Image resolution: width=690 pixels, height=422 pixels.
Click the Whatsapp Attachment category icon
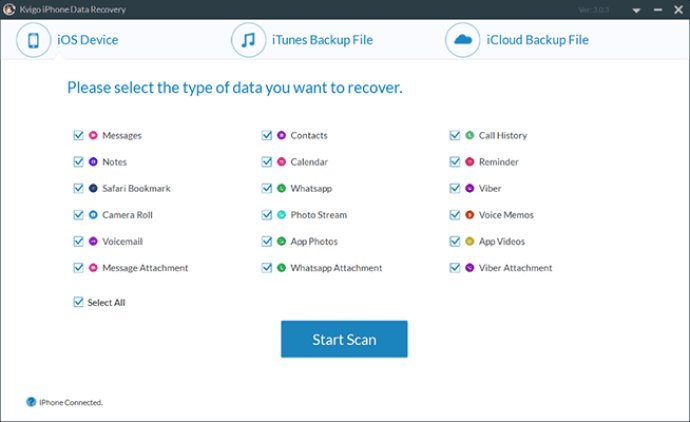[x=281, y=268]
